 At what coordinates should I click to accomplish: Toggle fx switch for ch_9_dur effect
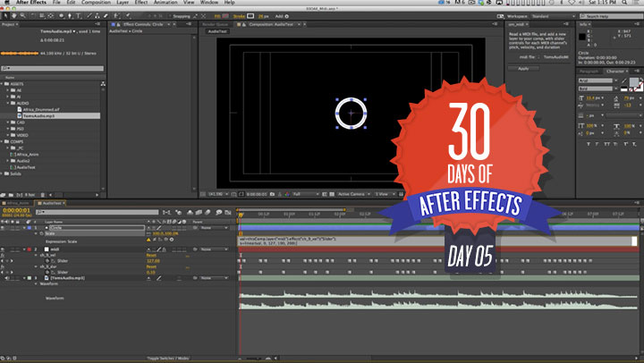click(x=3, y=266)
